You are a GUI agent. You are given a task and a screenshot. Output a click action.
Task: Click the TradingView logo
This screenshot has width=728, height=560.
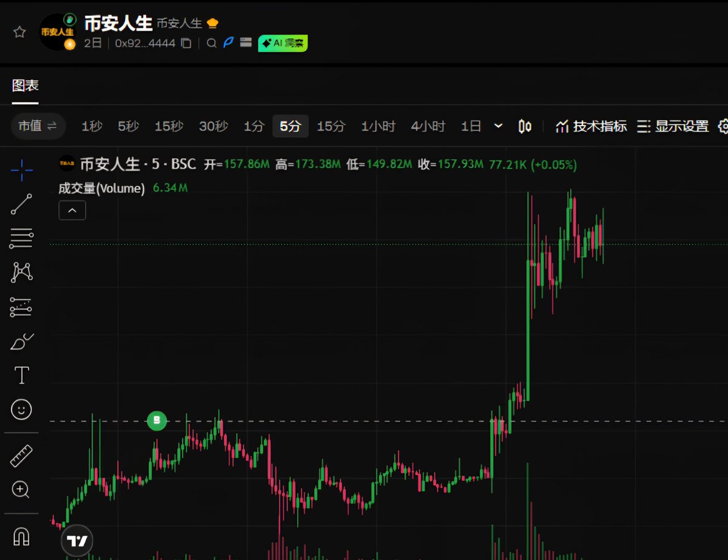tap(77, 541)
